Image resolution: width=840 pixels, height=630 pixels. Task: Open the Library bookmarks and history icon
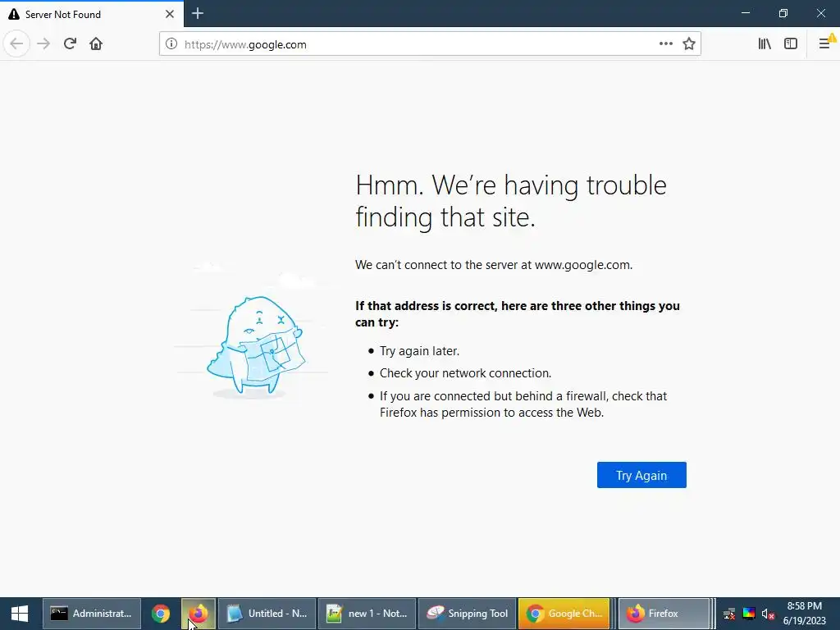coord(765,44)
